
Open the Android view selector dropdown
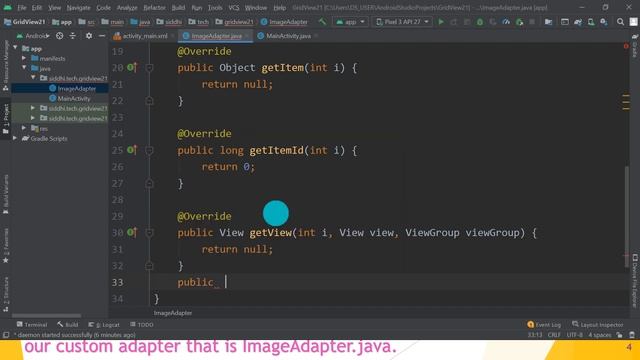coord(33,36)
